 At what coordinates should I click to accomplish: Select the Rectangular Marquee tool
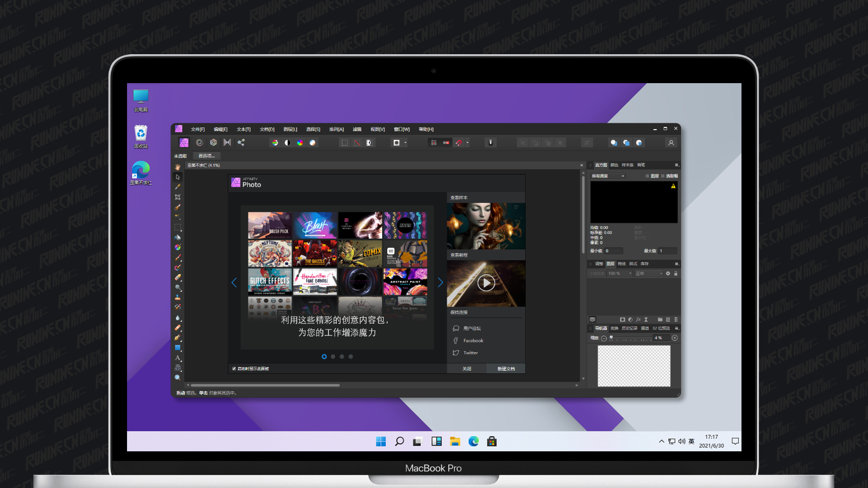point(178,227)
